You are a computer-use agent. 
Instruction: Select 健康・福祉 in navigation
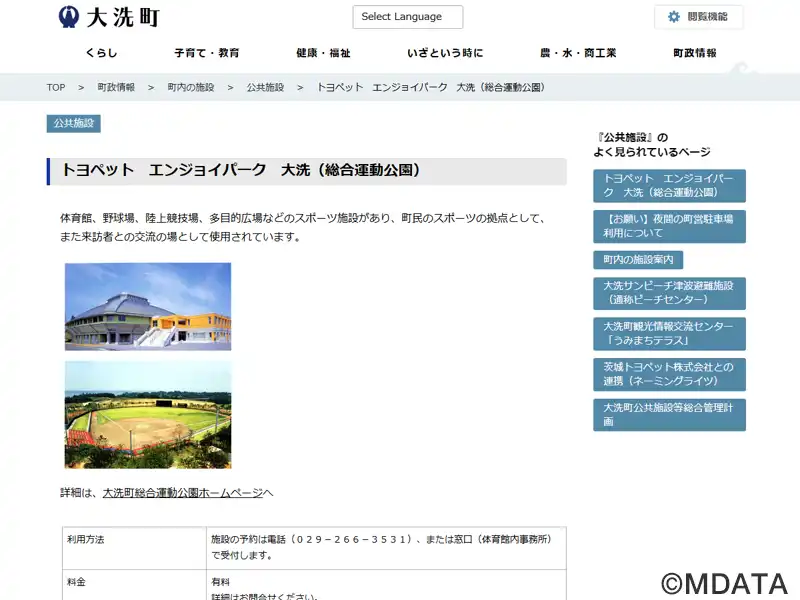point(323,53)
